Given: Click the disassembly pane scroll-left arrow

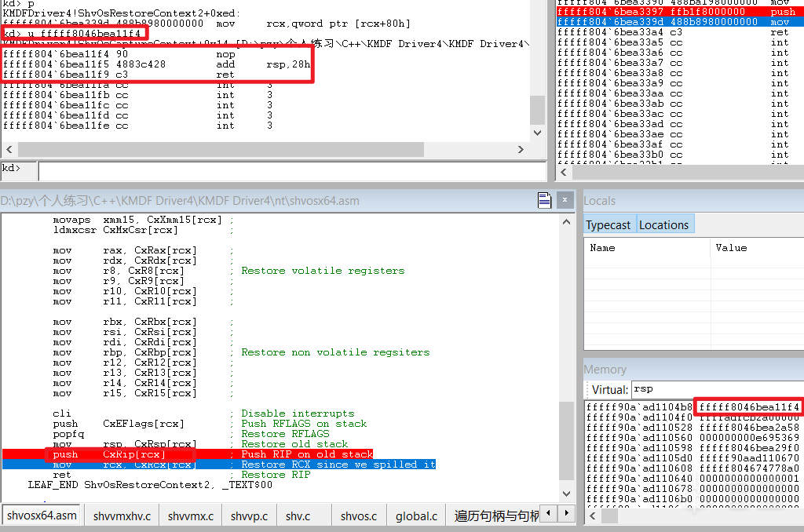Looking at the screenshot, I should pos(564,172).
